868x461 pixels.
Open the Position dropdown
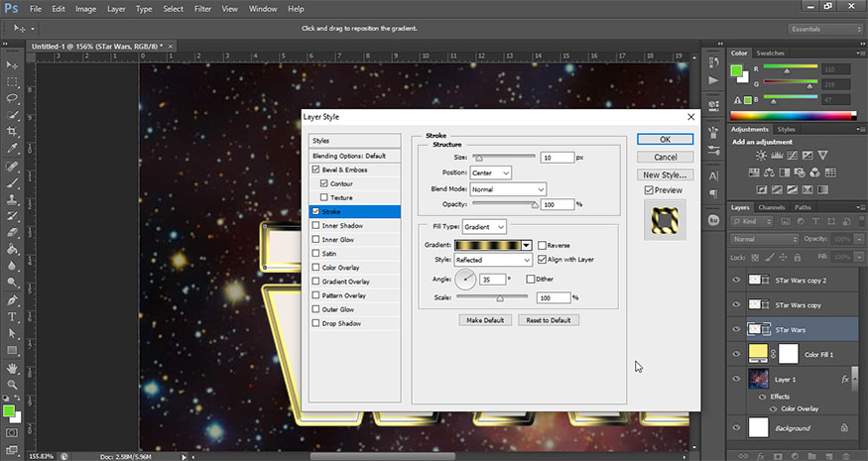490,173
